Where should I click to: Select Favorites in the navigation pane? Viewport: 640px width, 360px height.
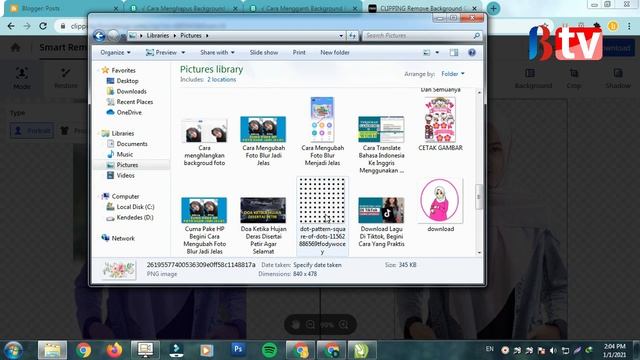[x=123, y=70]
